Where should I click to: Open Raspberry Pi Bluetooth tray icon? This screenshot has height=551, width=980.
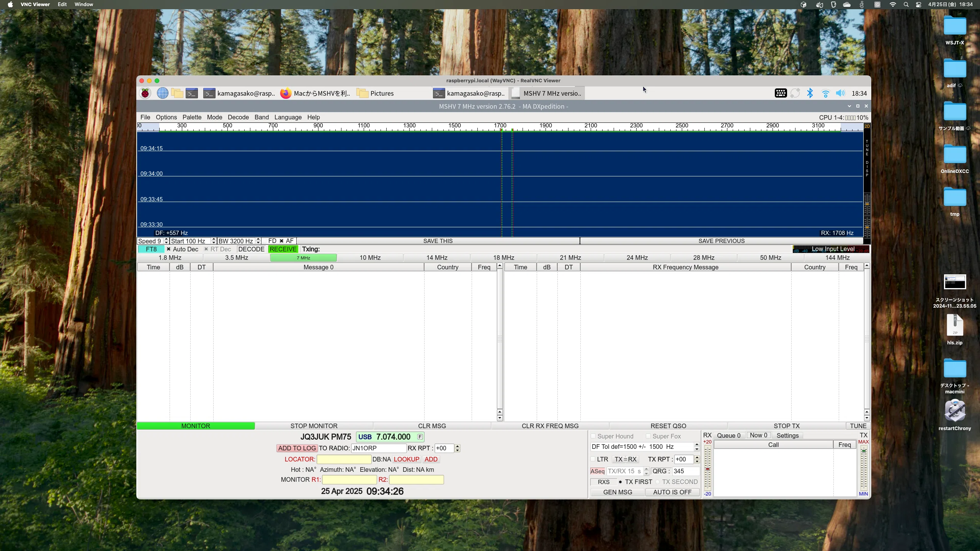(x=810, y=93)
